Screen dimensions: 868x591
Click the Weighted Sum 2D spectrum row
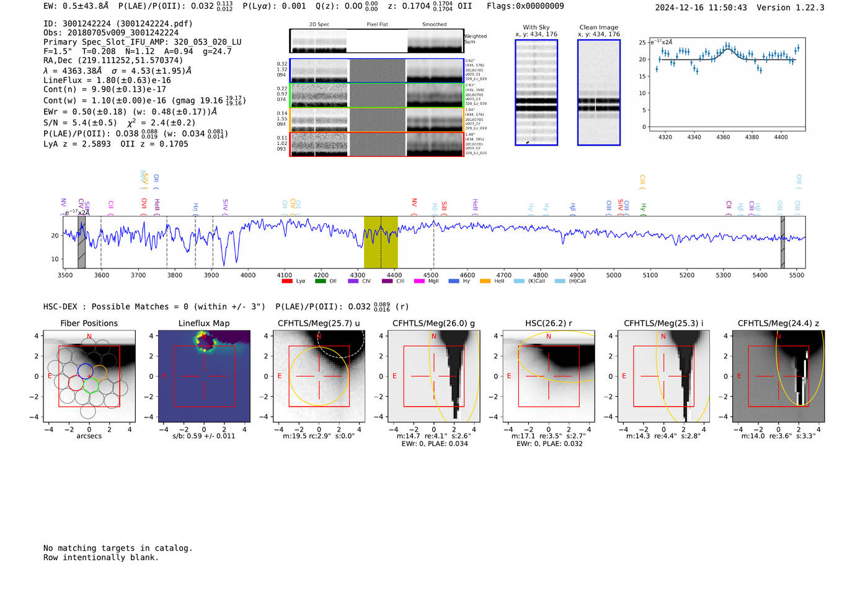click(376, 41)
